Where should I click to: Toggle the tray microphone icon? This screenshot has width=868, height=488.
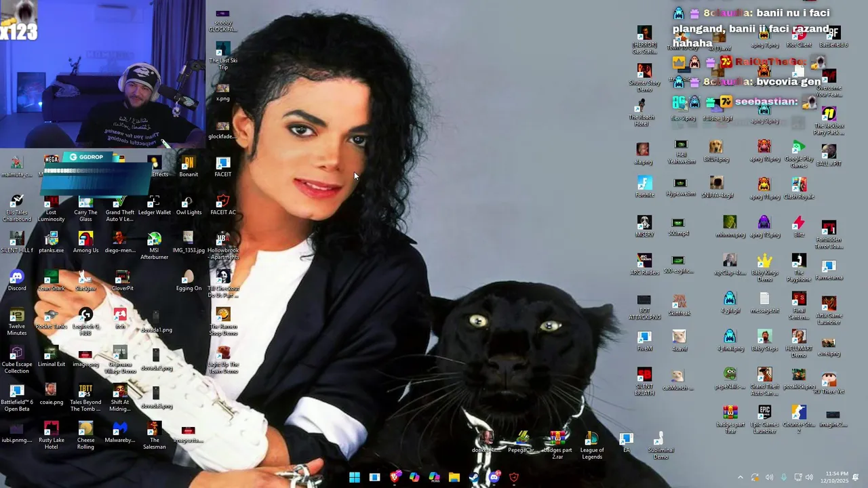tap(784, 477)
